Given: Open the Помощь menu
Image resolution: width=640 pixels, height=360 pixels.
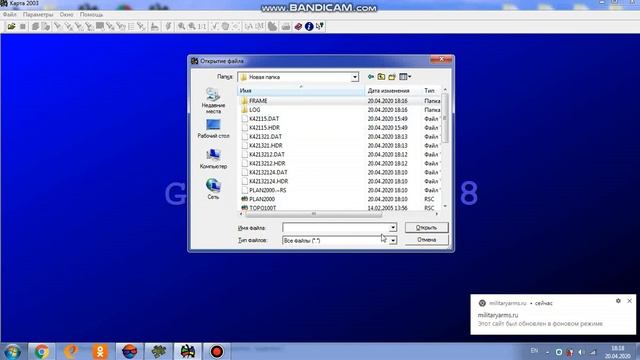Looking at the screenshot, I should tap(91, 14).
